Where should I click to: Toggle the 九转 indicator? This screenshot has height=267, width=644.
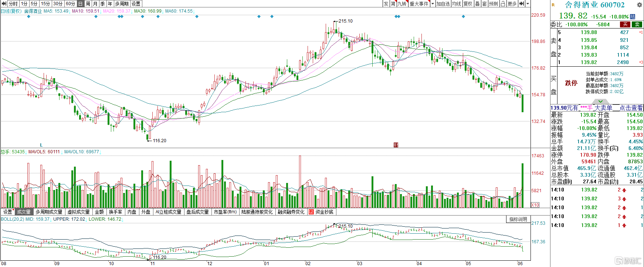[x=402, y=4]
